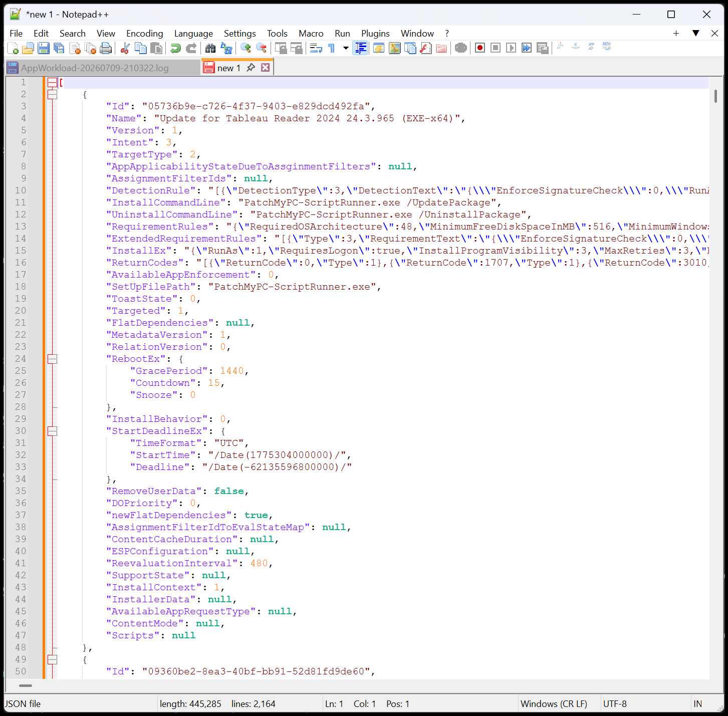This screenshot has height=716, width=728.
Task: Open dropdown arrow beside pilcrow icon
Action: (x=346, y=48)
